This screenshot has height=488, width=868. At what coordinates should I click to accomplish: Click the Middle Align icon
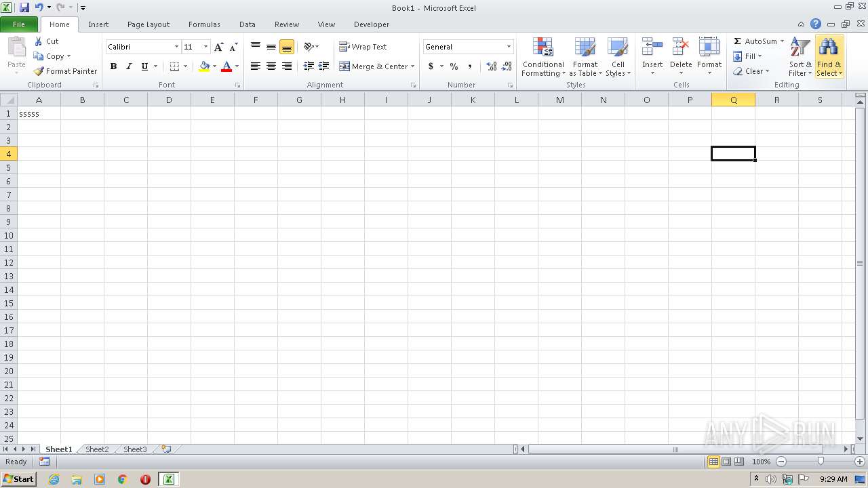(x=271, y=47)
